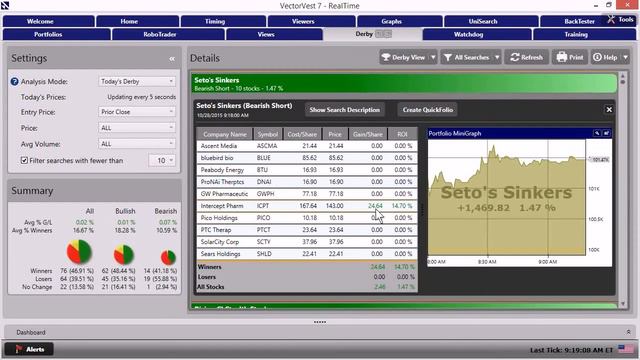Click the Print icon button
Viewport: 640px width, 360px height.
coord(570,58)
